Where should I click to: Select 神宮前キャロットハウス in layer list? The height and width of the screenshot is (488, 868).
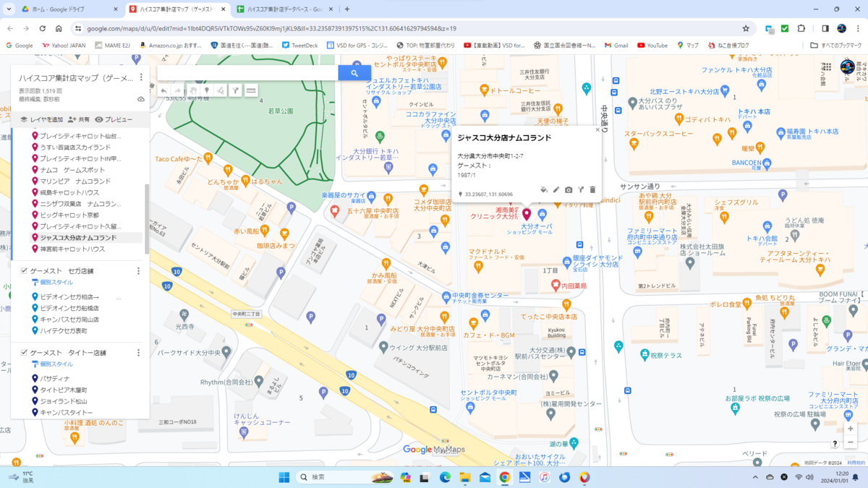72,249
